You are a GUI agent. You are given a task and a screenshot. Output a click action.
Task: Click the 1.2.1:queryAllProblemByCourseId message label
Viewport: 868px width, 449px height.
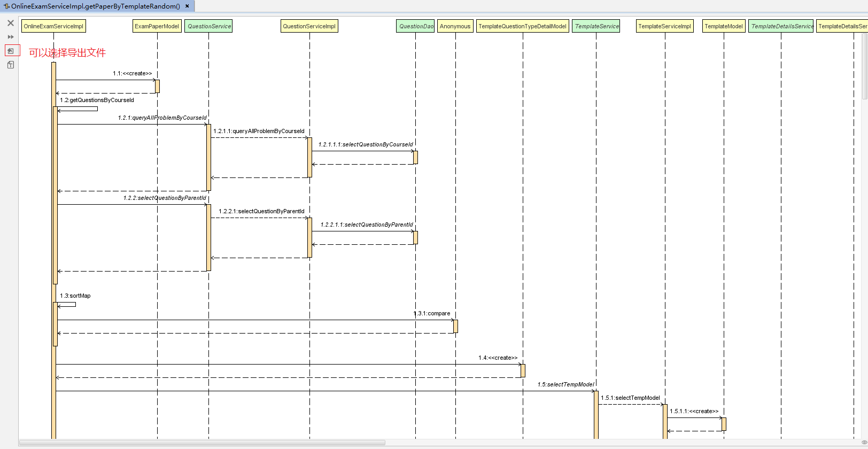coord(162,118)
